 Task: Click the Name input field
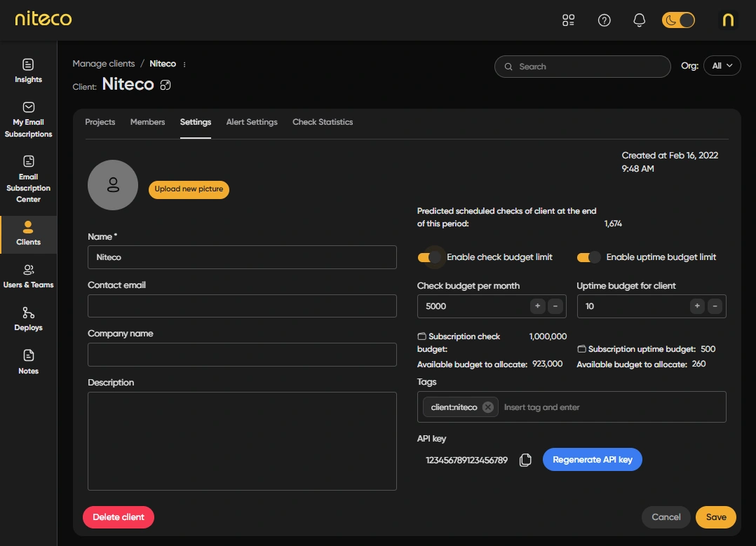click(242, 257)
